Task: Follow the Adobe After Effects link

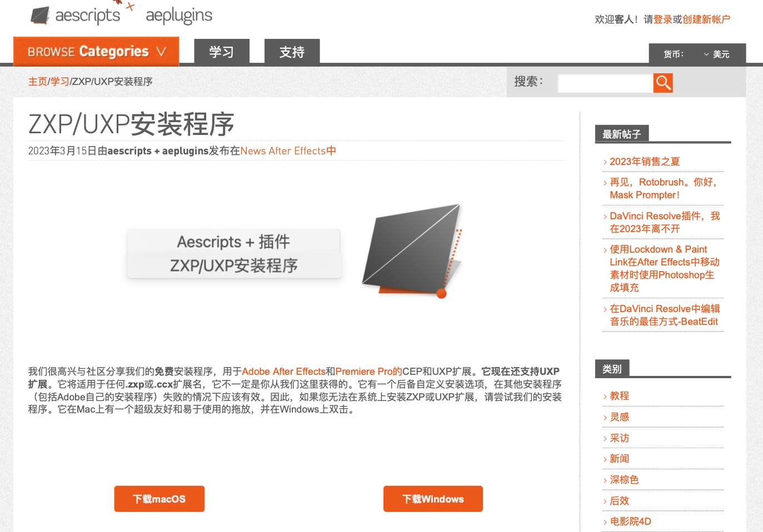Action: (283, 372)
